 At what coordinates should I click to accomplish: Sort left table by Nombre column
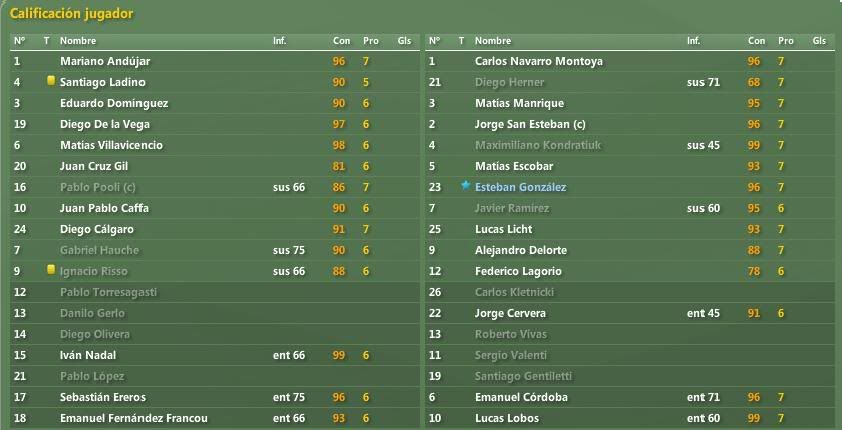pos(78,41)
